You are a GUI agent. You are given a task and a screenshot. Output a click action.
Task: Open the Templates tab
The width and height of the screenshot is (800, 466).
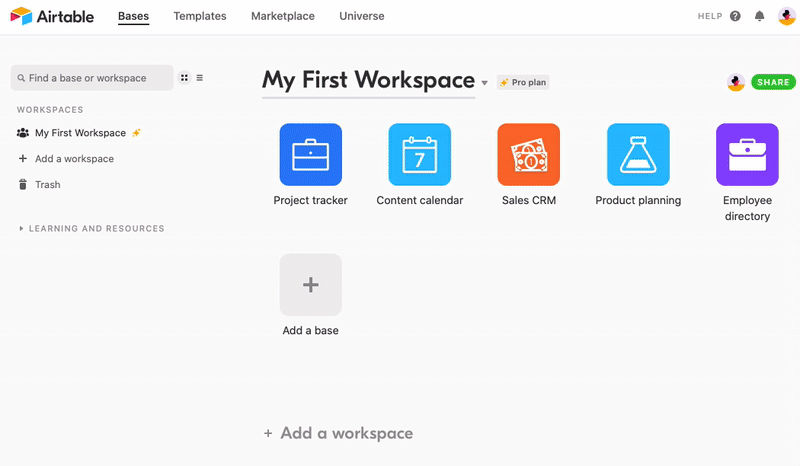tap(199, 16)
